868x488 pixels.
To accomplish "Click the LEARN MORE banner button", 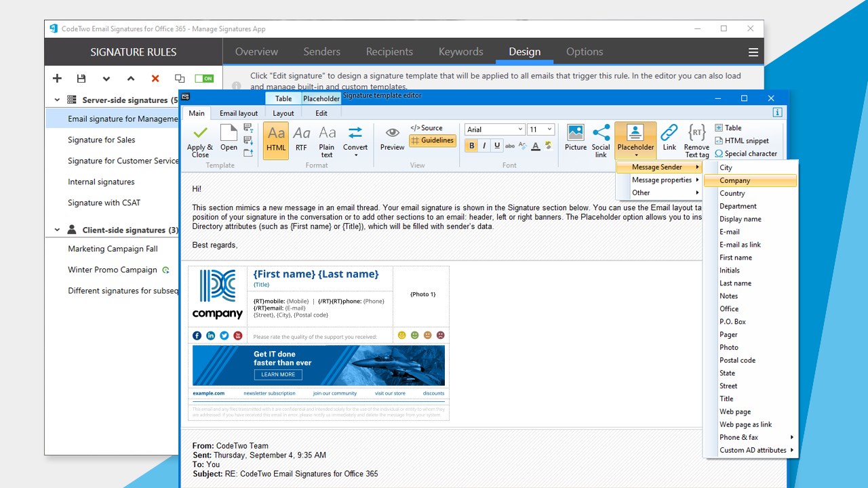I will pyautogui.click(x=278, y=374).
